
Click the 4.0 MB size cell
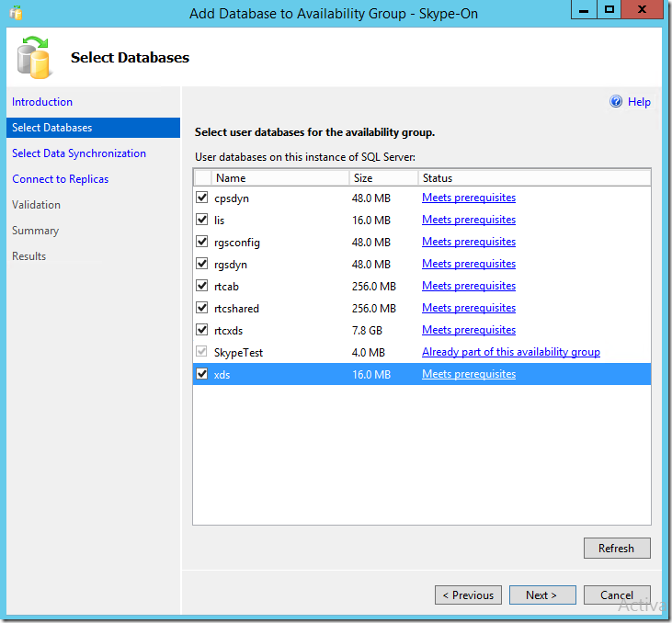tap(369, 353)
